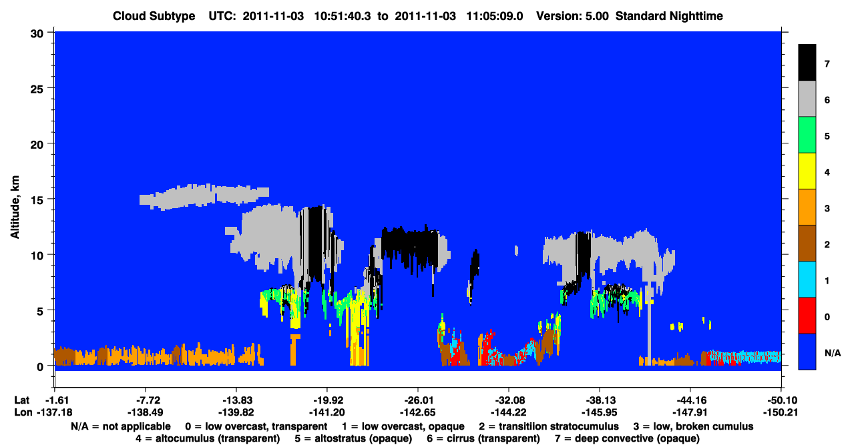The height and width of the screenshot is (445, 868).
Task: Click '6 = cirrus (transparent)' legend text
Action: [485, 438]
